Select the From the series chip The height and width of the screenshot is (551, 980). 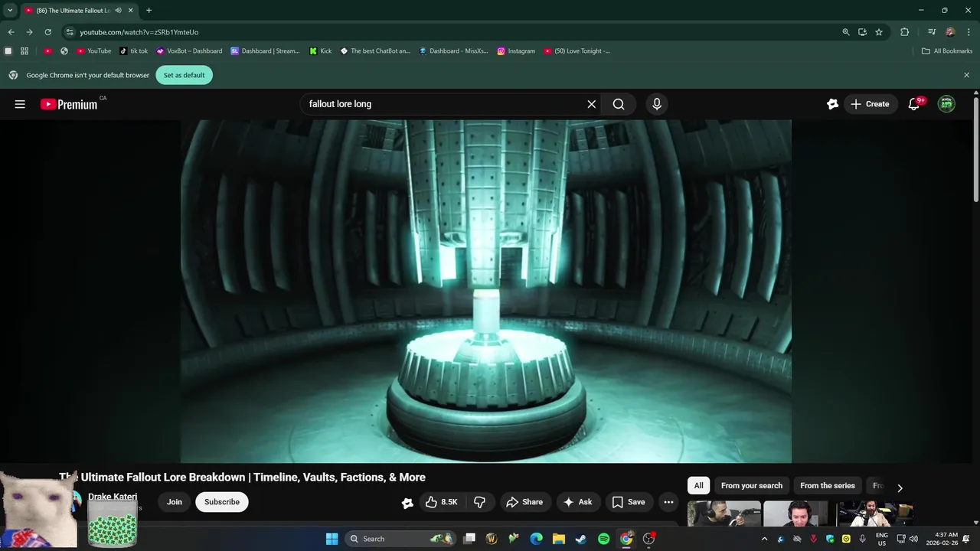click(x=828, y=486)
